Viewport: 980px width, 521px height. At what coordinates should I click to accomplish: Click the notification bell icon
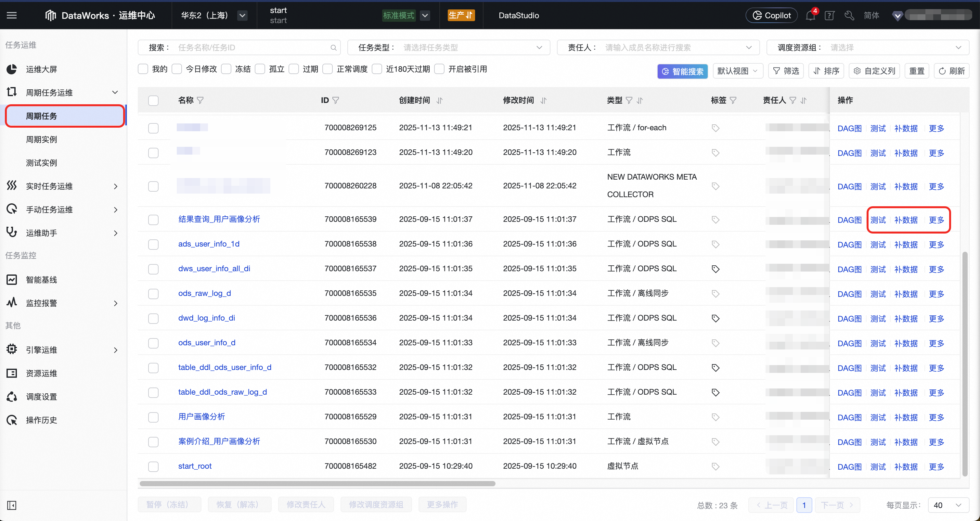[x=810, y=16]
